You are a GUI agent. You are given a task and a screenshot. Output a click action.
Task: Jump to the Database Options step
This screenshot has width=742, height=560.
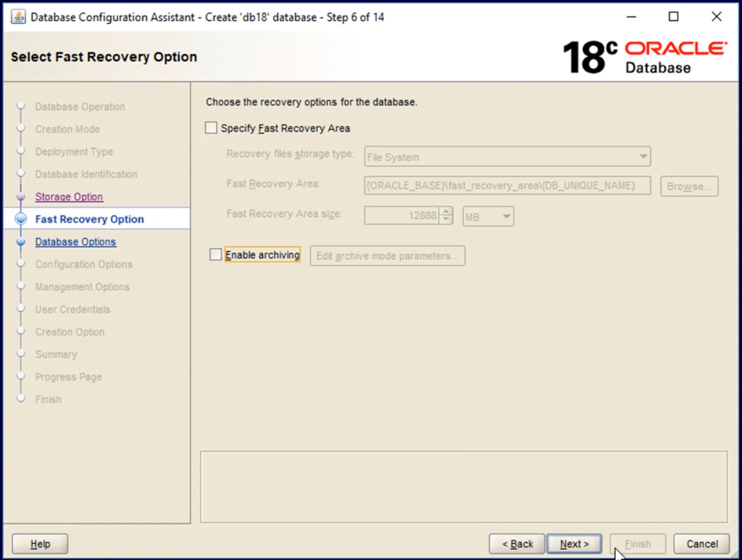click(x=76, y=242)
